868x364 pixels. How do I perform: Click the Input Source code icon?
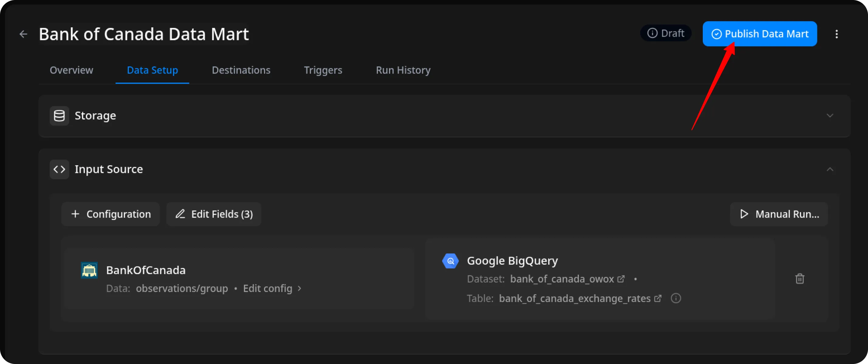(59, 169)
